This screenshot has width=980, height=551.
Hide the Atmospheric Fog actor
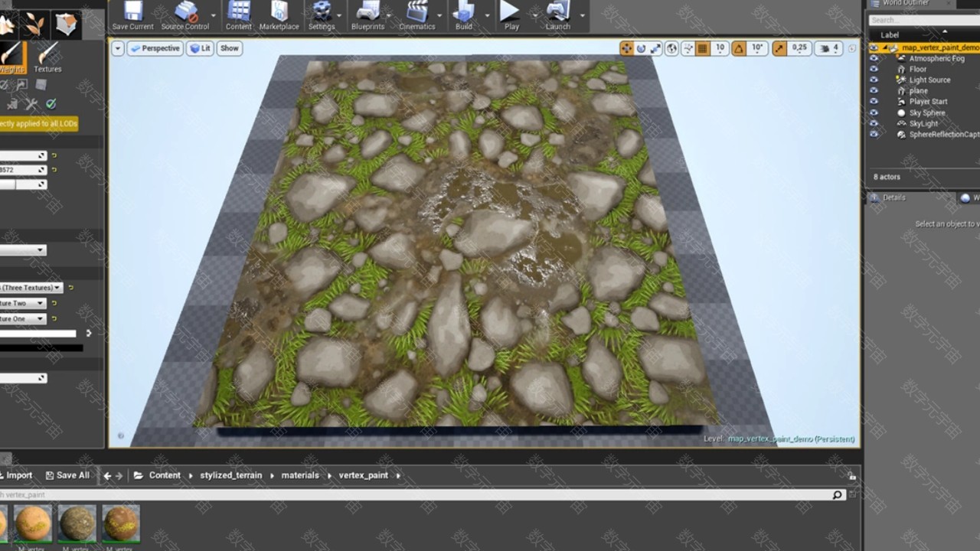[x=874, y=58]
